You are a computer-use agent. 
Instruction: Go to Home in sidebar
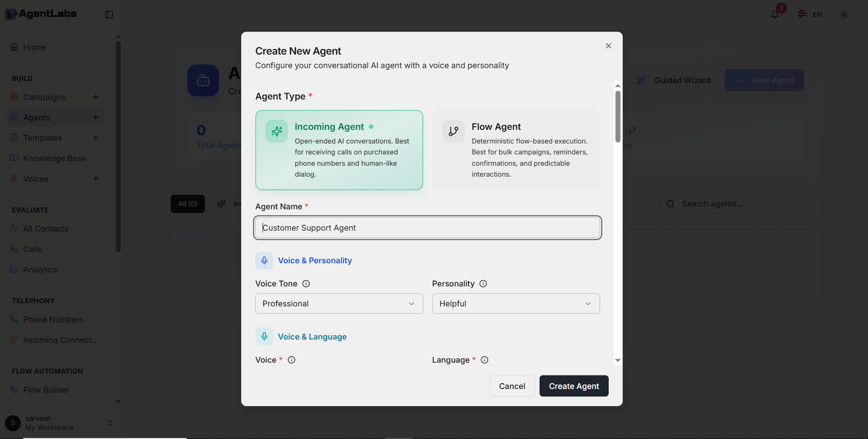click(55, 47)
